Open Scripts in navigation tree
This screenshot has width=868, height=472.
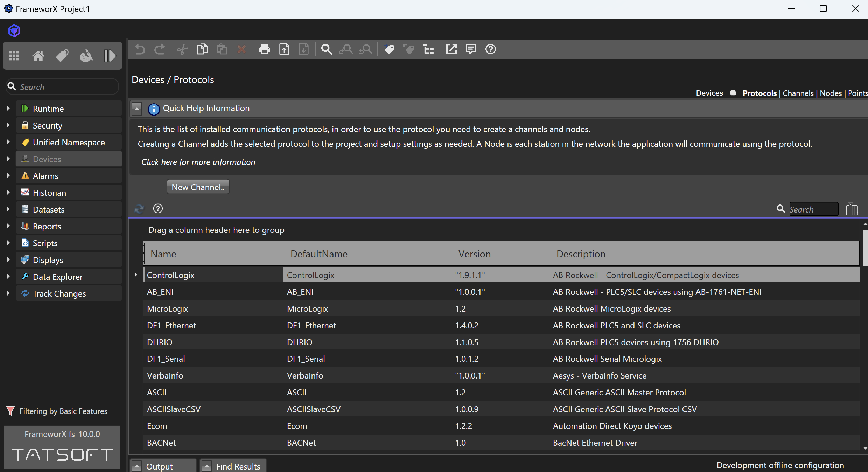69,243
